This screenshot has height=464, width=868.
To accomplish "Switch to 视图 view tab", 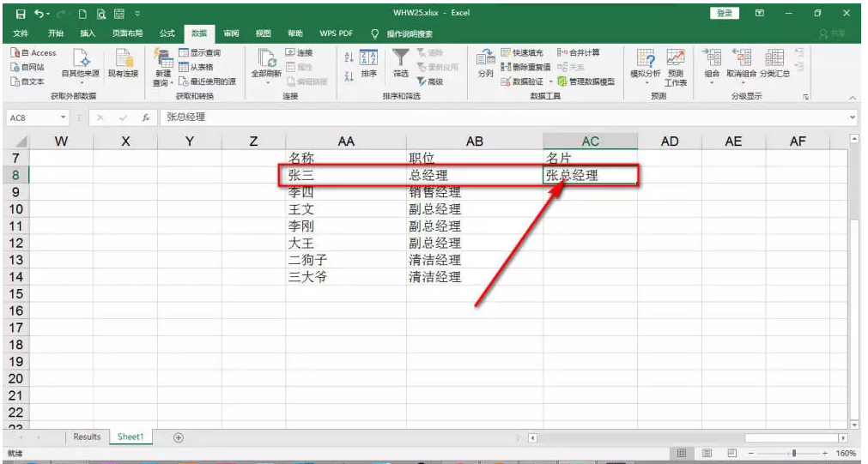I will tap(264, 33).
